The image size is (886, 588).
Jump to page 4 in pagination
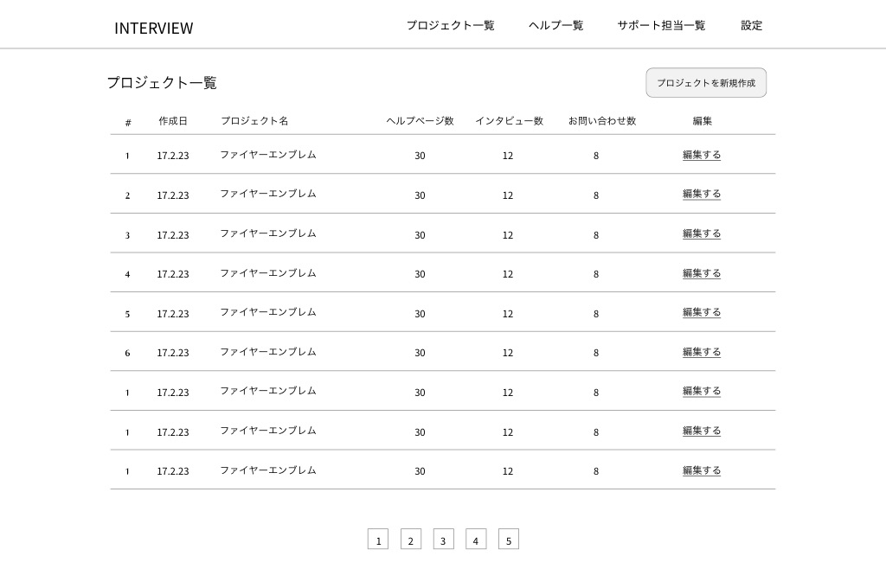pos(476,539)
